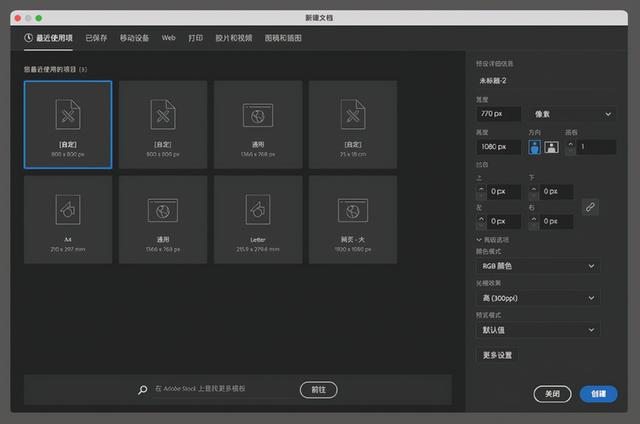Image resolution: width=640 pixels, height=424 pixels.
Task: Click the top (上) bleed stepper arrows
Action: (481, 192)
